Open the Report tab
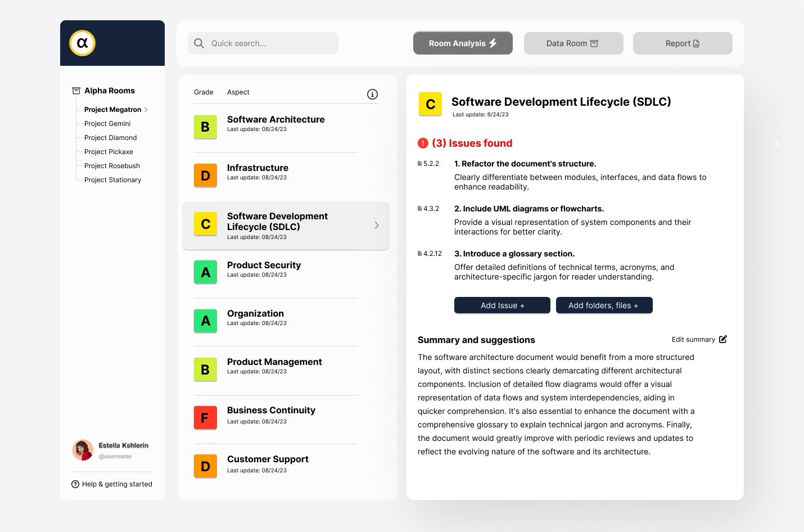The width and height of the screenshot is (804, 532). click(x=682, y=43)
